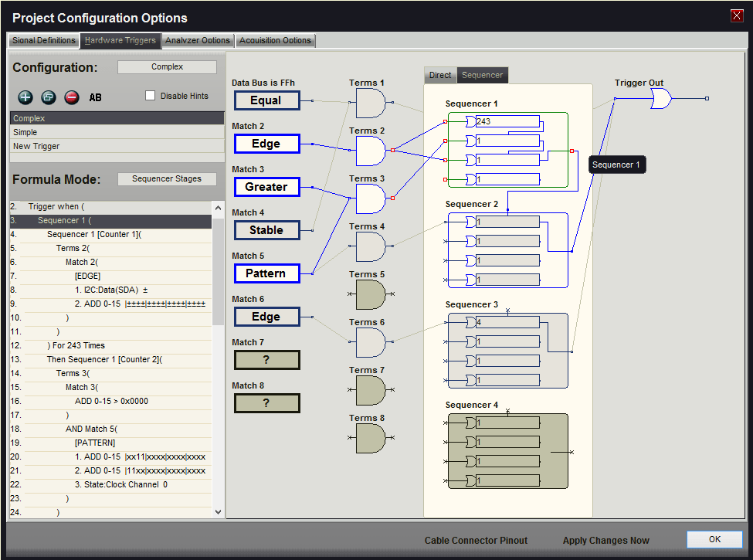
Task: Click the red remove configuration icon
Action: (71, 97)
